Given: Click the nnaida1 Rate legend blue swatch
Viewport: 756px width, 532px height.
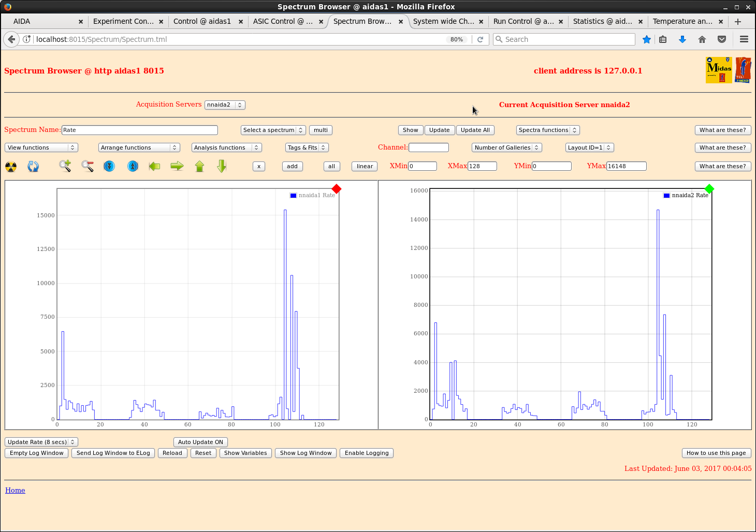Looking at the screenshot, I should coord(293,196).
